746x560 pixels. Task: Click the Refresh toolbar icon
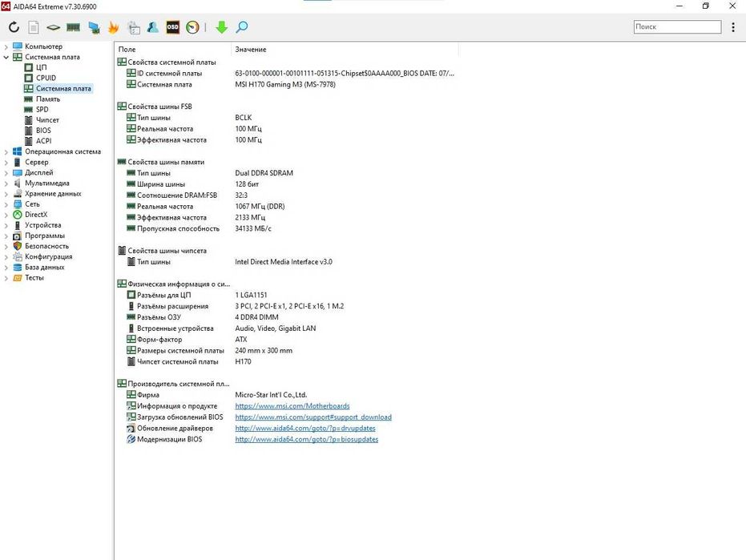14,27
